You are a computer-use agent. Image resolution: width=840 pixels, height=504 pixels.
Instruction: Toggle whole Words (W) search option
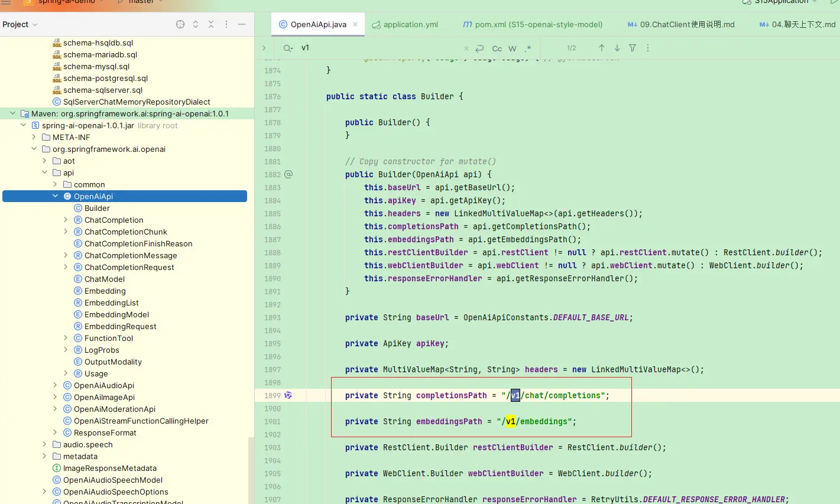(x=513, y=48)
